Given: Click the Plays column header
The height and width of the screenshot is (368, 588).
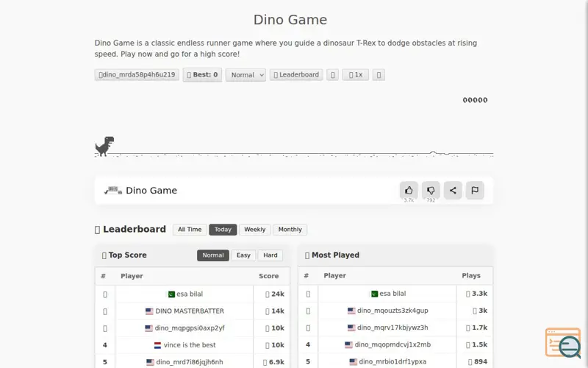Looking at the screenshot, I should pos(471,275).
